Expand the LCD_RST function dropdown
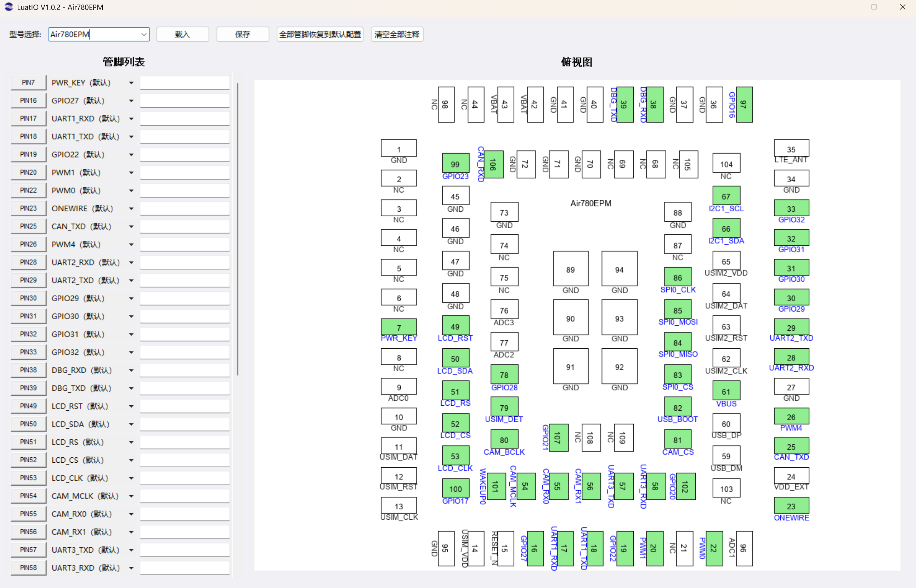This screenshot has width=916, height=588. [131, 406]
